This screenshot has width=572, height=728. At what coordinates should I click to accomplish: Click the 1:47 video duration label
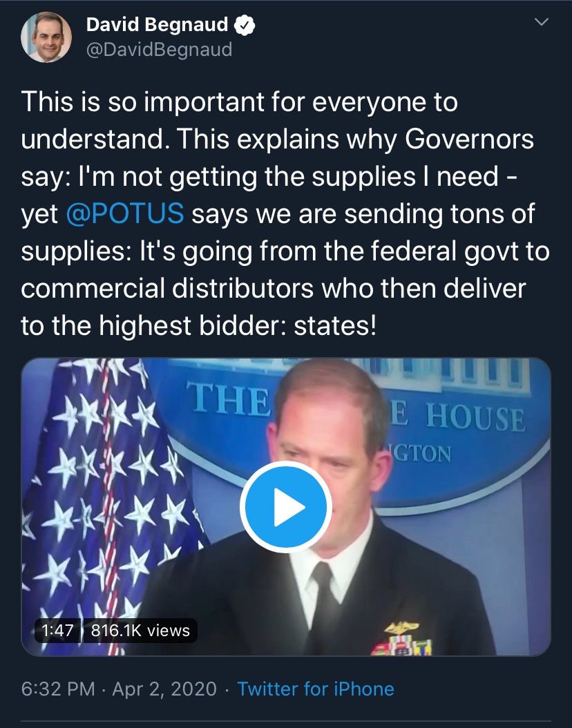point(57,631)
